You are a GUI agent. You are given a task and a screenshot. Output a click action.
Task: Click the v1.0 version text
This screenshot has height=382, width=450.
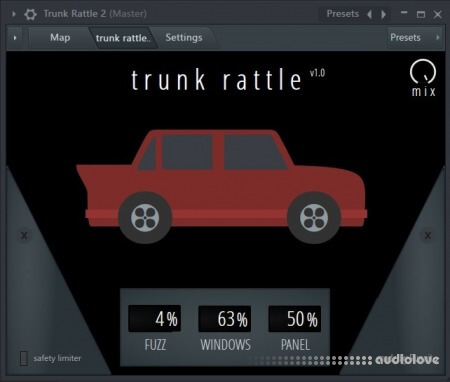317,73
